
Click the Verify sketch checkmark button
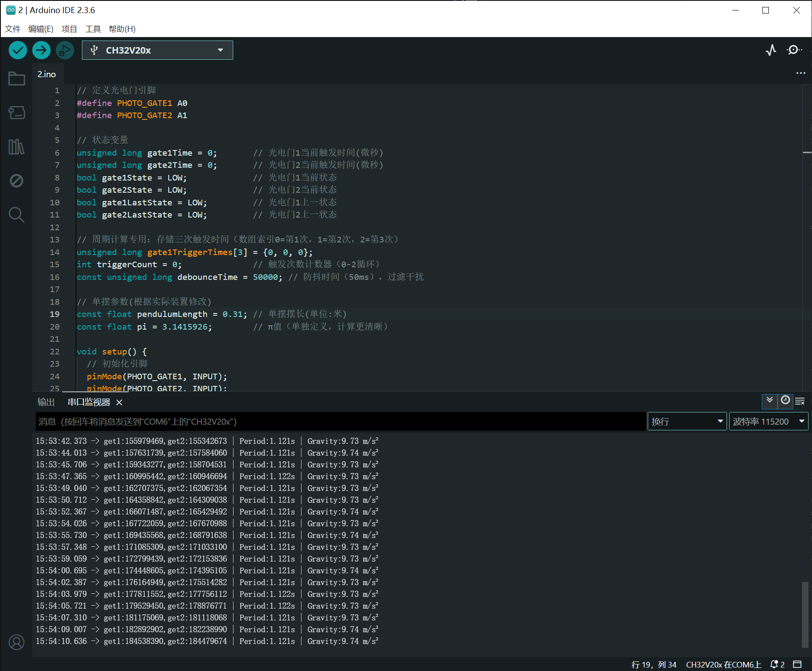[x=18, y=50]
